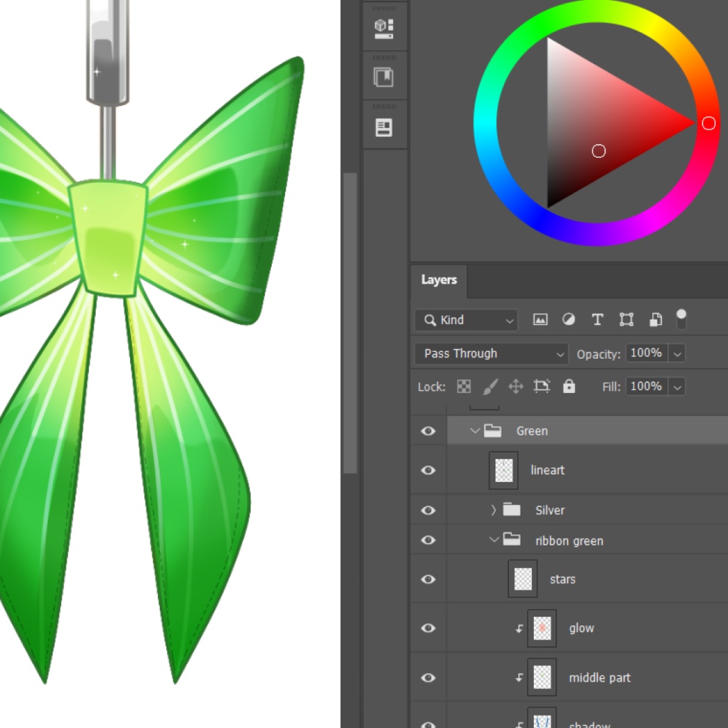The width and height of the screenshot is (728, 728).
Task: Select the stars layer thumbnail
Action: tap(523, 579)
